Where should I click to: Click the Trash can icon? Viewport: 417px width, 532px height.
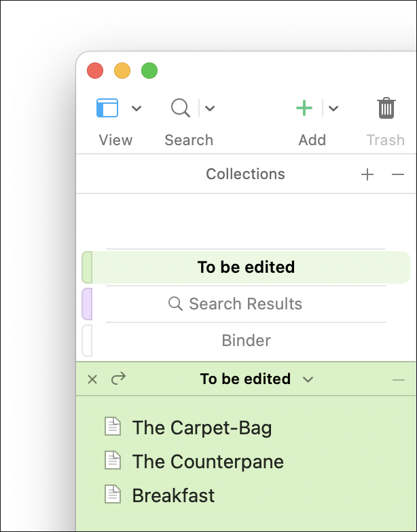point(386,108)
